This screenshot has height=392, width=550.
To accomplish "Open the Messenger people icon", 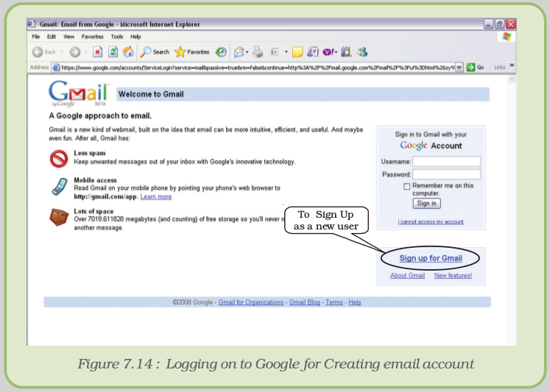I will tap(362, 51).
